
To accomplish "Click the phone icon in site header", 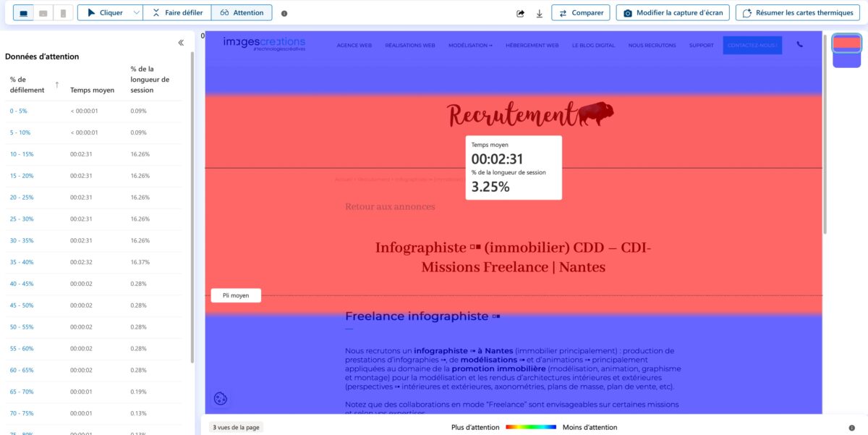I will (x=799, y=45).
